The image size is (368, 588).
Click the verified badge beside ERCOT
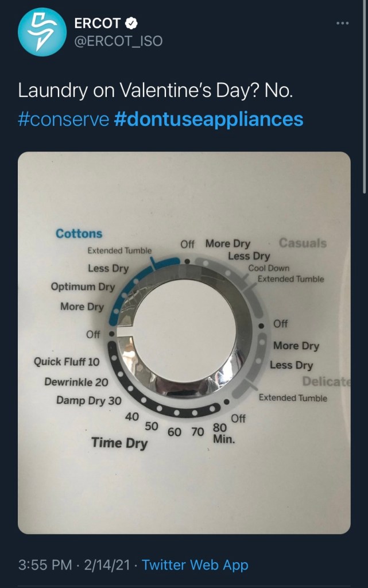pos(131,24)
